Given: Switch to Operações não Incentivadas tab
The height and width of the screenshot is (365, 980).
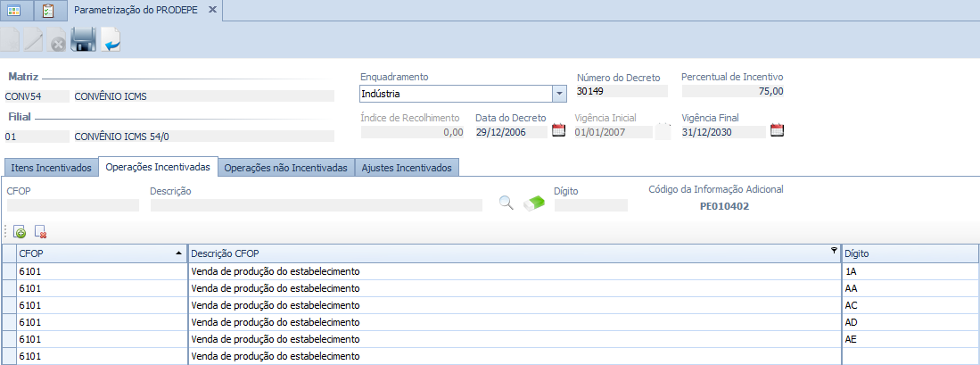Looking at the screenshot, I should tap(286, 168).
